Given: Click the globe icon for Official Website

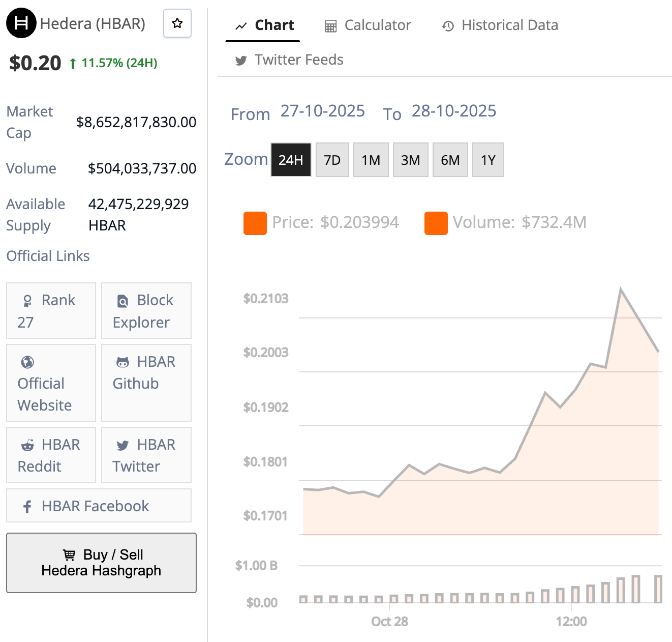Looking at the screenshot, I should [x=27, y=362].
